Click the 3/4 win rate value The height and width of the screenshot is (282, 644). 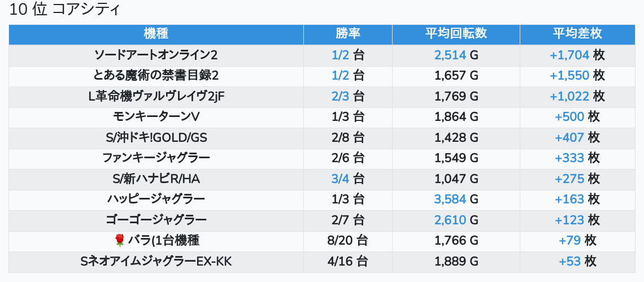pos(340,179)
